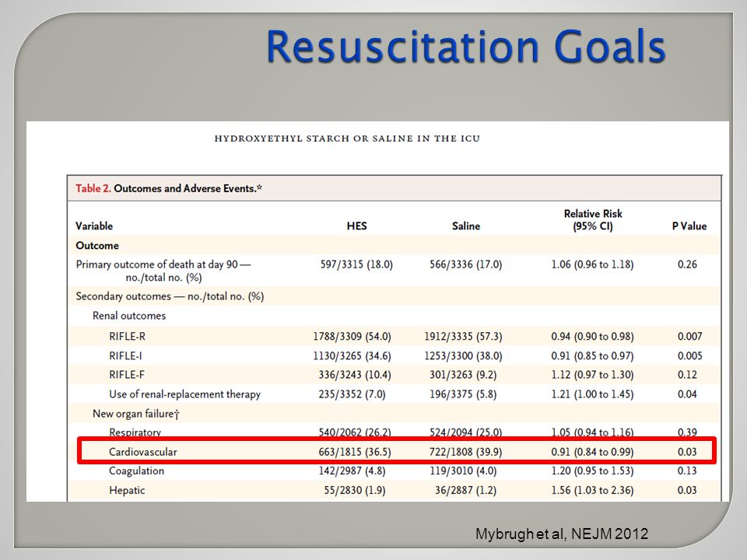Select the Respiratory row label
Viewport: 747px width, 560px height.
(x=135, y=432)
